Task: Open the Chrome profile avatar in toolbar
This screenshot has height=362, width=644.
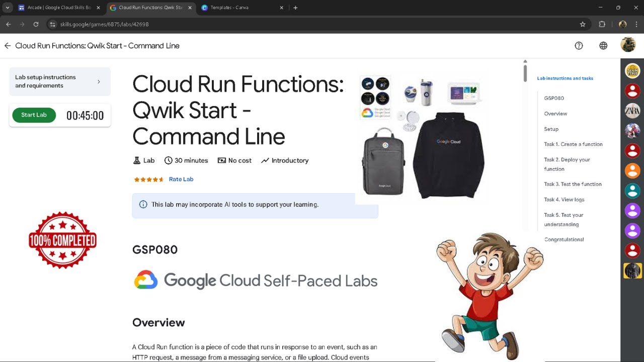Action: [622, 24]
